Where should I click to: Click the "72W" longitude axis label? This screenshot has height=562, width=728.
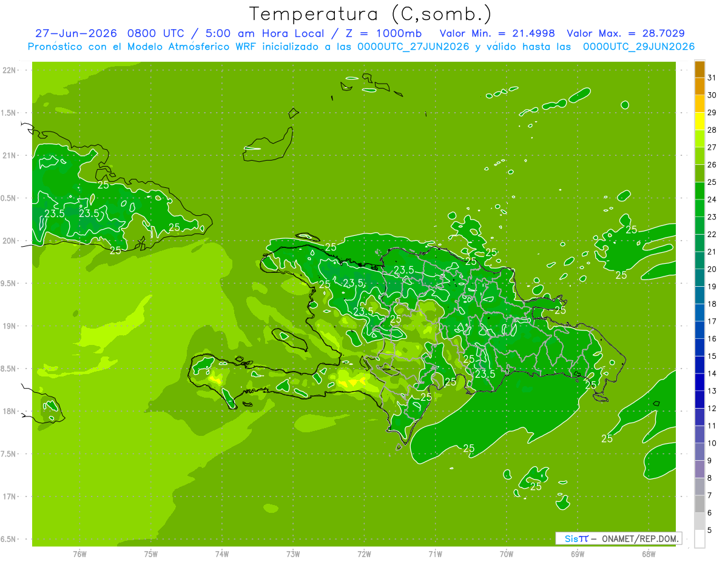[x=364, y=554]
